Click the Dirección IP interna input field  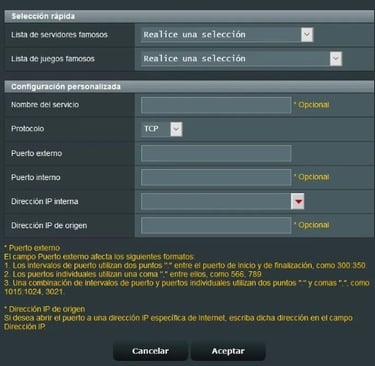[x=216, y=202]
